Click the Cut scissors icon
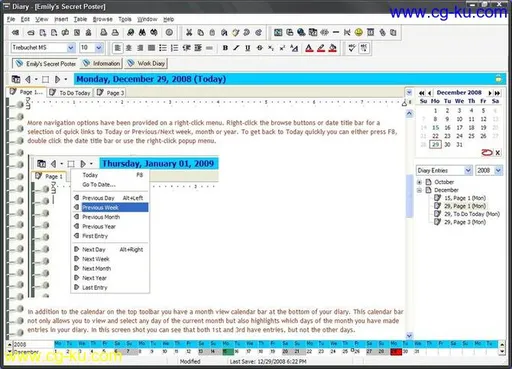 point(189,32)
